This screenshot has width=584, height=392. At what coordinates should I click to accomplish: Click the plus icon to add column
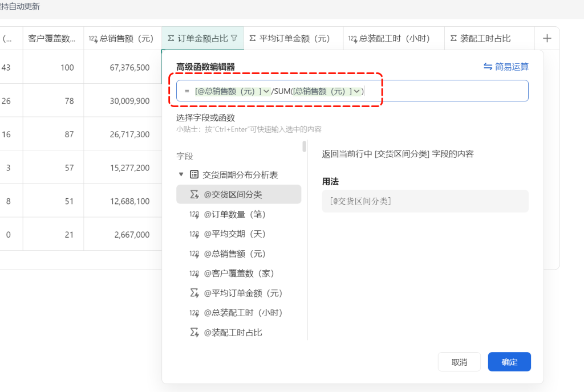547,38
